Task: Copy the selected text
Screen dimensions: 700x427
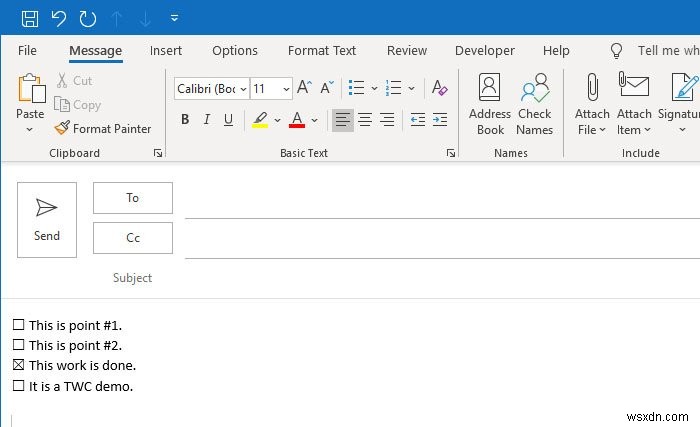Action: [x=78, y=105]
